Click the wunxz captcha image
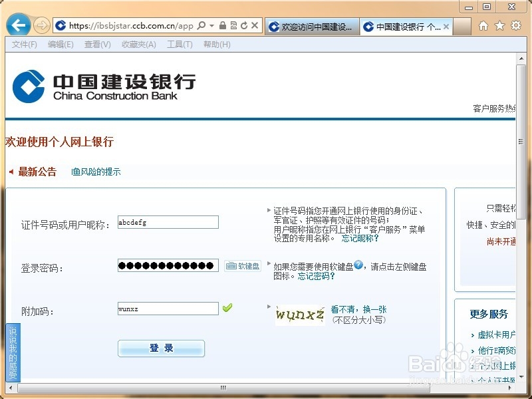Viewport: 532px width, 399px height. click(x=300, y=315)
